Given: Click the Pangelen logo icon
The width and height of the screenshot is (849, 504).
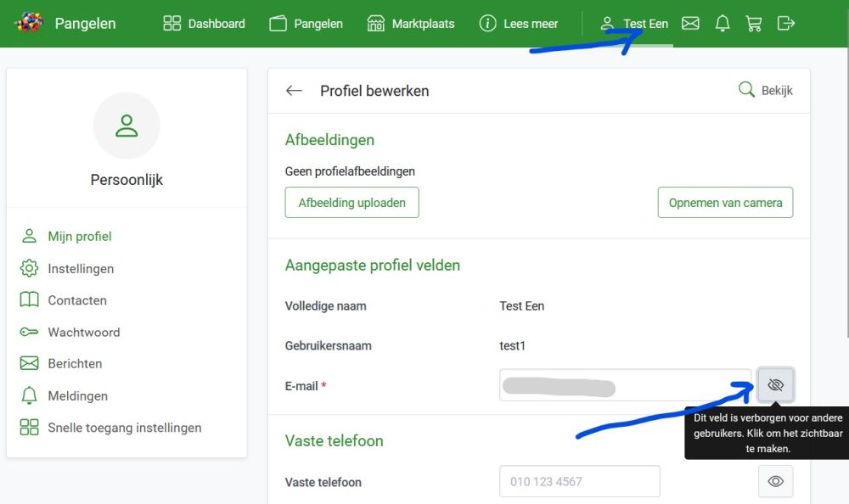Looking at the screenshot, I should click(x=29, y=23).
